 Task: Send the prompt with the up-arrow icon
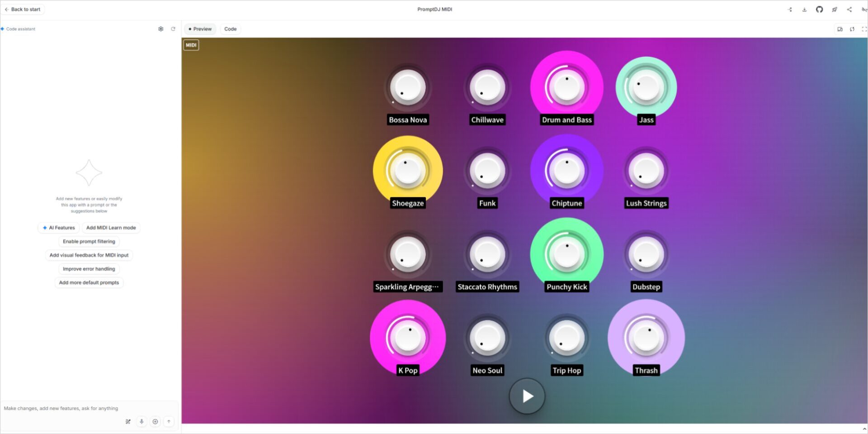[x=169, y=421]
